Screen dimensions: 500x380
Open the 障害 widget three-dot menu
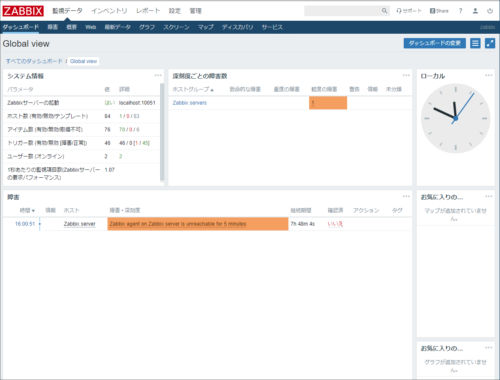[x=406, y=196]
